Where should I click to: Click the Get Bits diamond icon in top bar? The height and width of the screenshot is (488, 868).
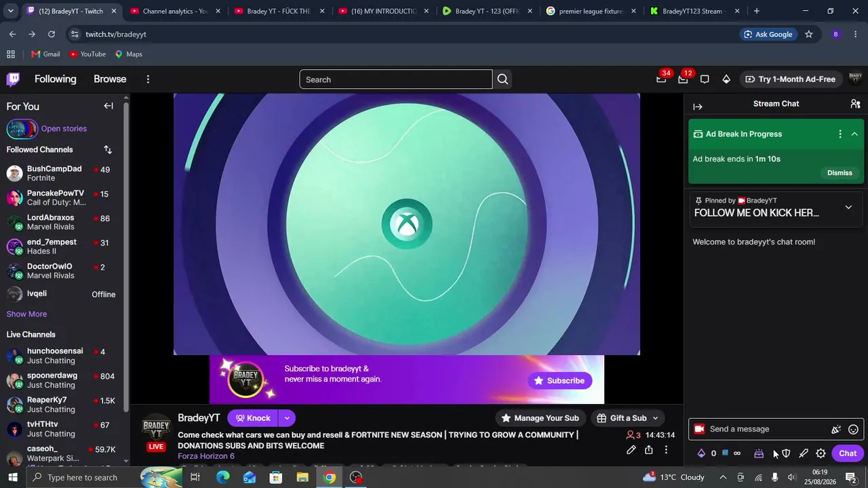[726, 79]
